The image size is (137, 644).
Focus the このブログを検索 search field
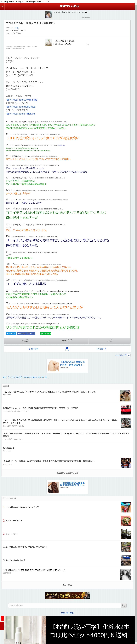coord(64,605)
